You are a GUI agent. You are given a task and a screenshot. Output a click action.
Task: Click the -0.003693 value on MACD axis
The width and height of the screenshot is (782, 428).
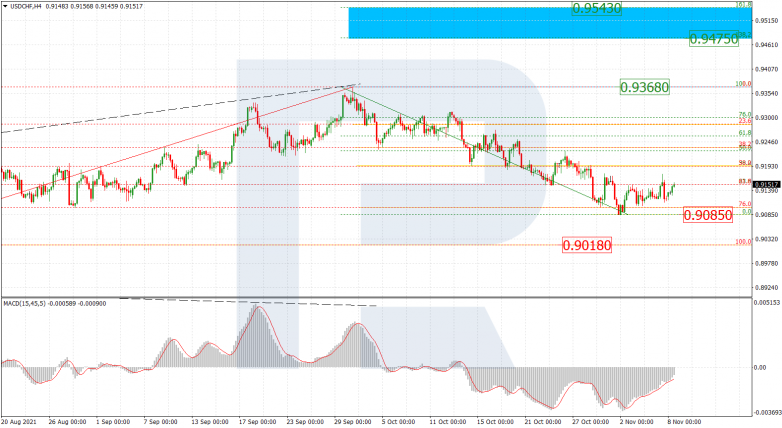pyautogui.click(x=767, y=413)
